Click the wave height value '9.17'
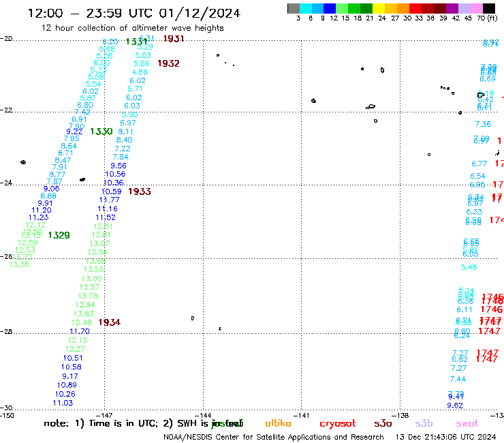This screenshot has width=504, height=443. click(70, 376)
